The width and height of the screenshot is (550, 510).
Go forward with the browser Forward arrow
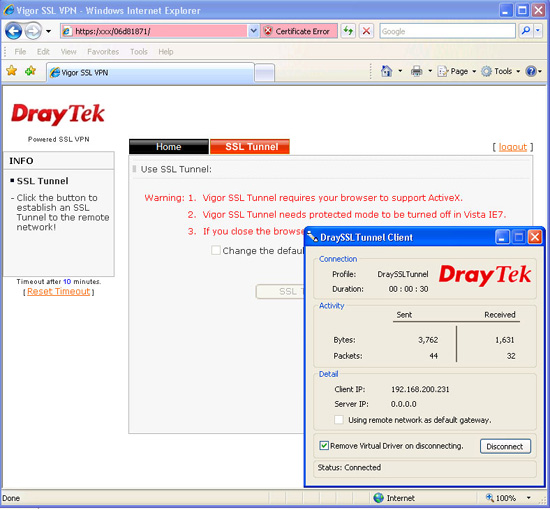(33, 31)
